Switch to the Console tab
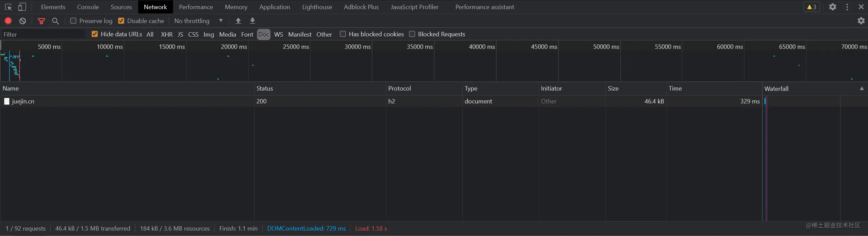The image size is (868, 236). 88,7
